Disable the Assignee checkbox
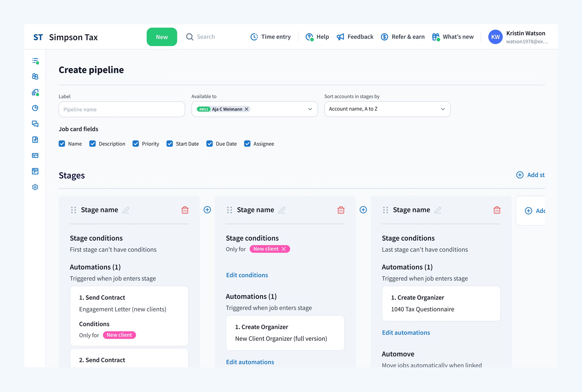The width and height of the screenshot is (582, 392). [x=247, y=144]
